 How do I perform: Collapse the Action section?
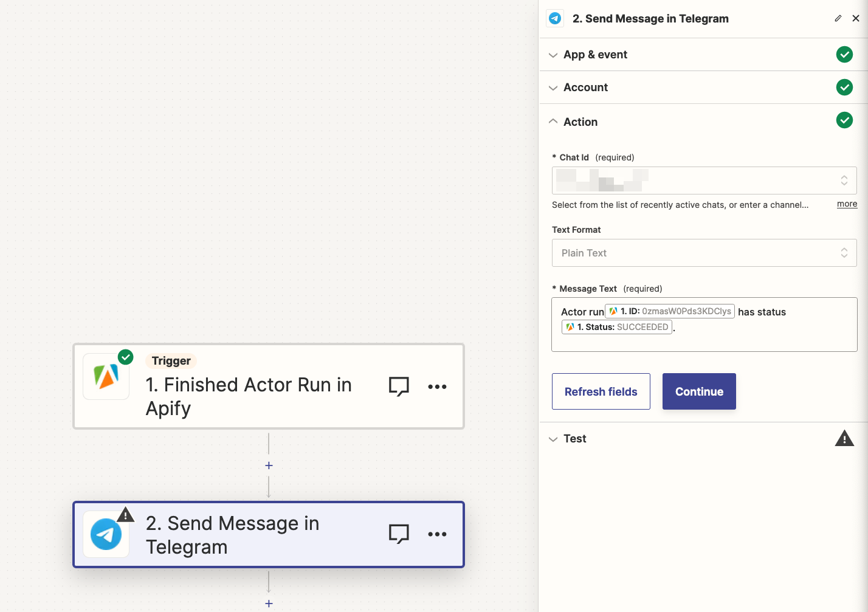[x=553, y=121]
